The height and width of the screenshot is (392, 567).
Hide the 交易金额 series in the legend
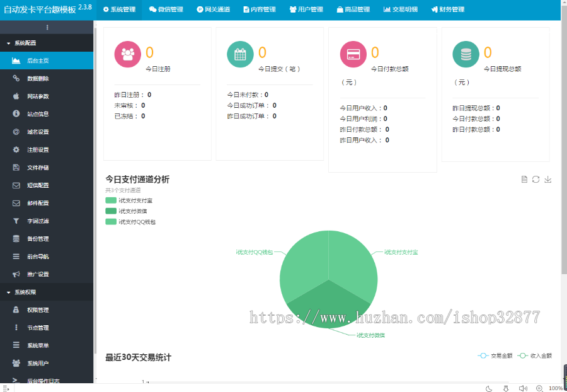coord(493,355)
